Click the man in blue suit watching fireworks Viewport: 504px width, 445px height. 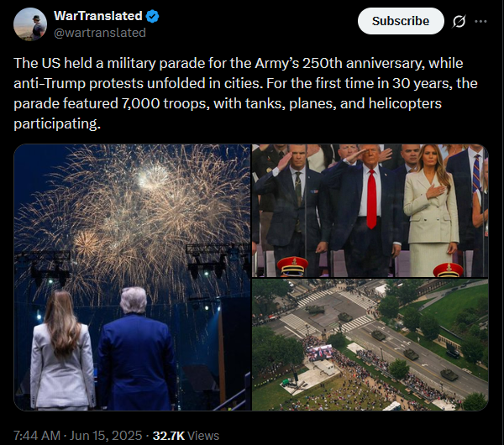[x=137, y=349]
